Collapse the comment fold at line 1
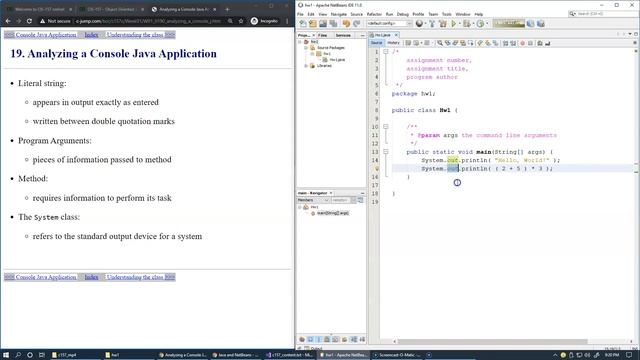This screenshot has width=640, height=360. pyautogui.click(x=386, y=51)
